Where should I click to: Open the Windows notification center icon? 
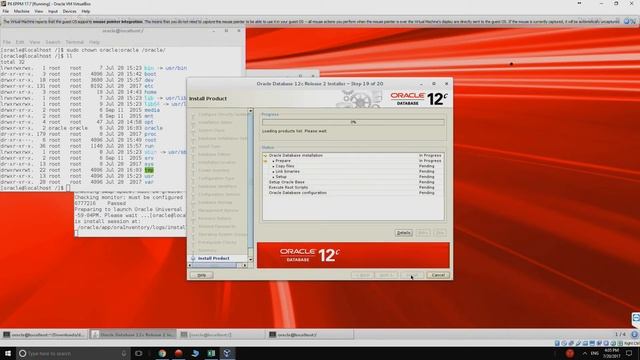pos(629,353)
